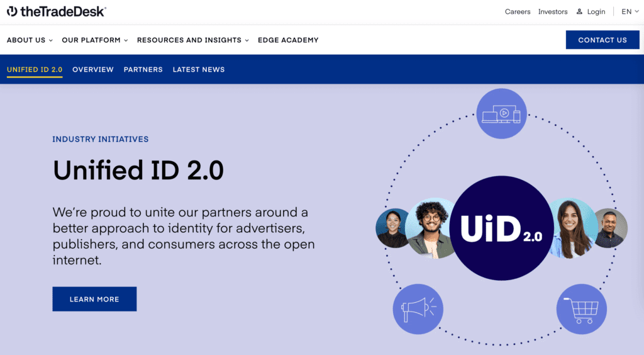Click the user profile icon beside Login
This screenshot has width=644, height=355.
point(579,11)
